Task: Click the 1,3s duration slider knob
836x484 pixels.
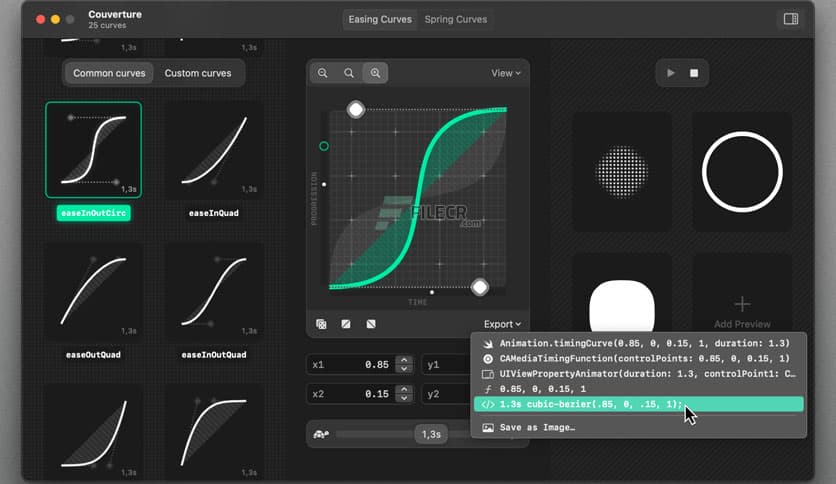Action: click(431, 434)
